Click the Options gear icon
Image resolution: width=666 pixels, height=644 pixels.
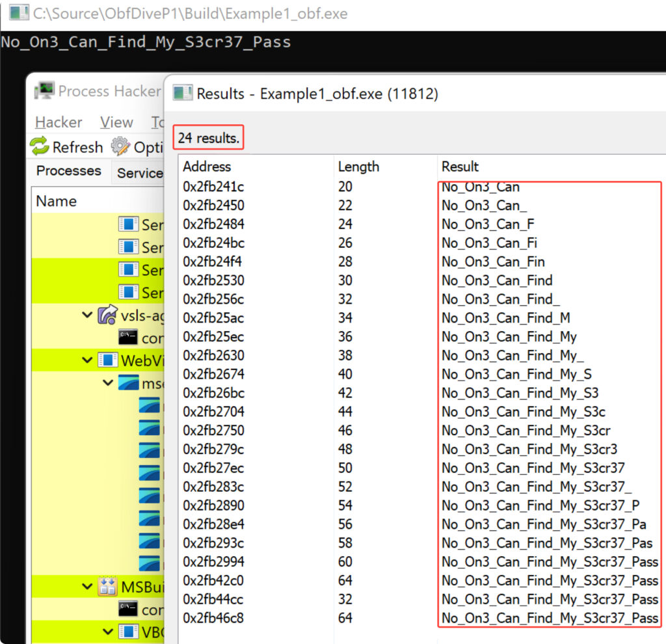point(120,146)
